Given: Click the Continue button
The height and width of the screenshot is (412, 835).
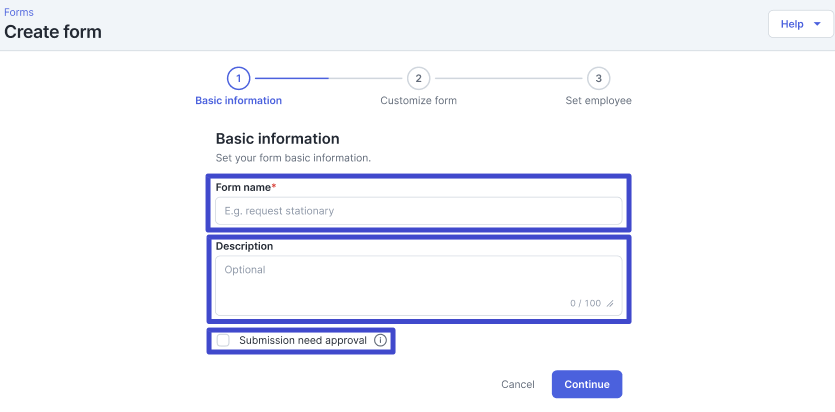Looking at the screenshot, I should click(587, 384).
